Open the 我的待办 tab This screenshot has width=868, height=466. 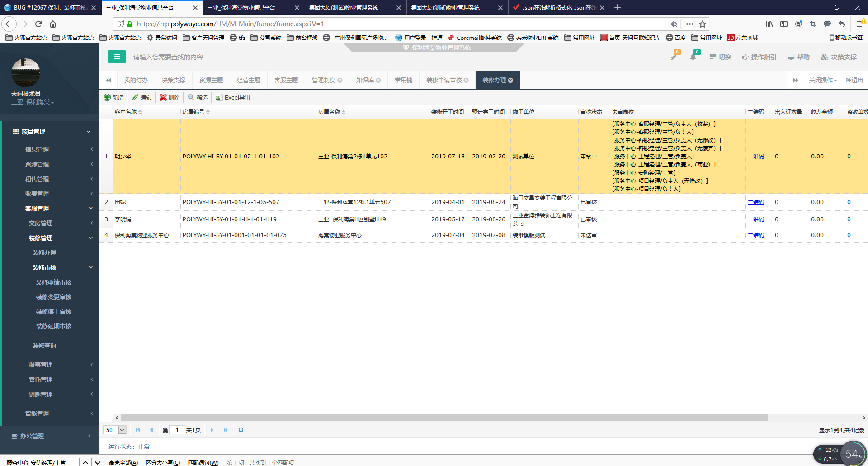pos(136,80)
